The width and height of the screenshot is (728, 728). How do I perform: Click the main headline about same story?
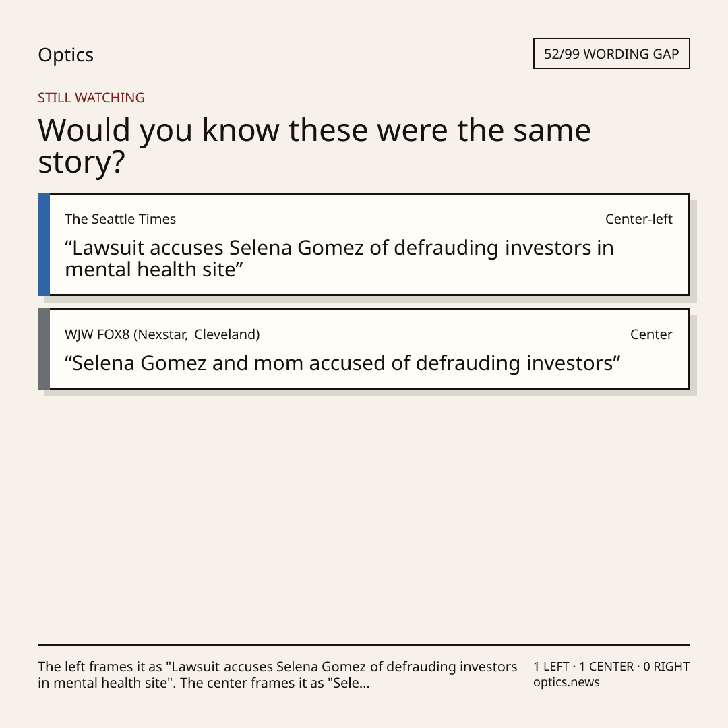point(314,146)
